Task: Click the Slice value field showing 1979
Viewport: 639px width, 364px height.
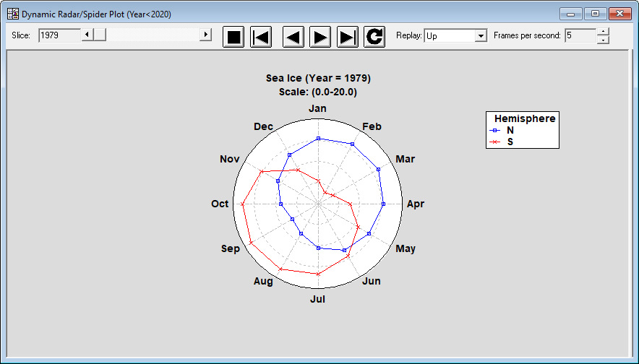Action: click(58, 35)
